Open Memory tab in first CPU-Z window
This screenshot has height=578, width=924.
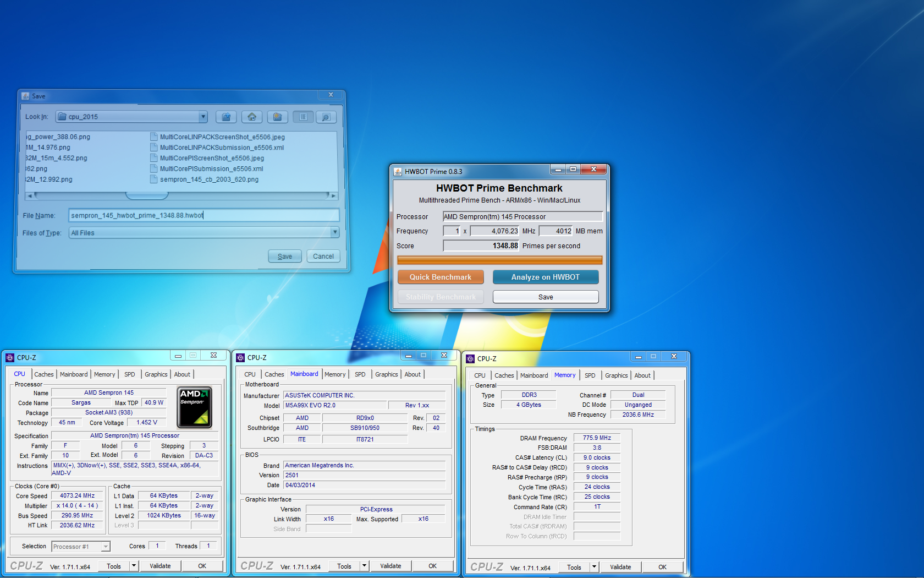click(x=105, y=374)
